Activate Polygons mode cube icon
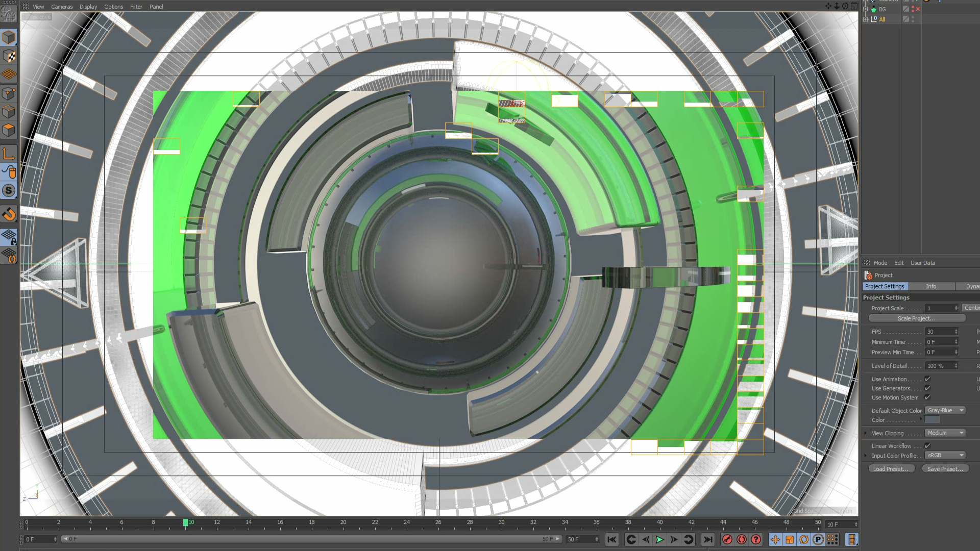 [9, 130]
